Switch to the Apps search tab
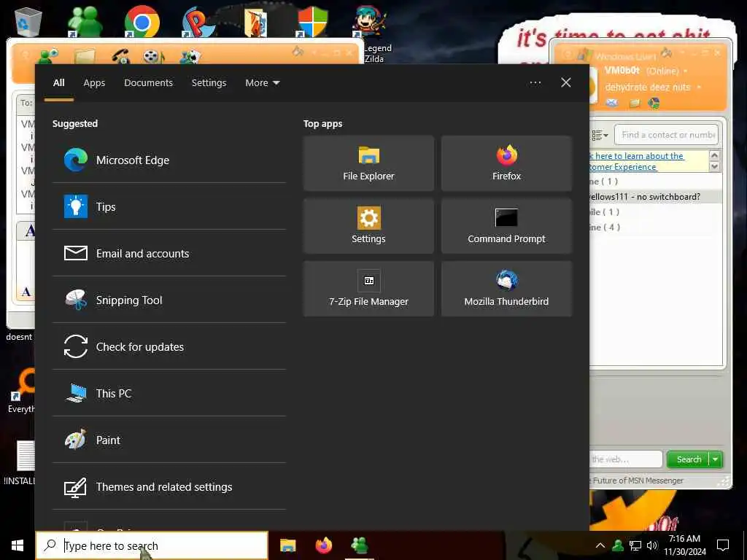The height and width of the screenshot is (560, 747). point(94,83)
